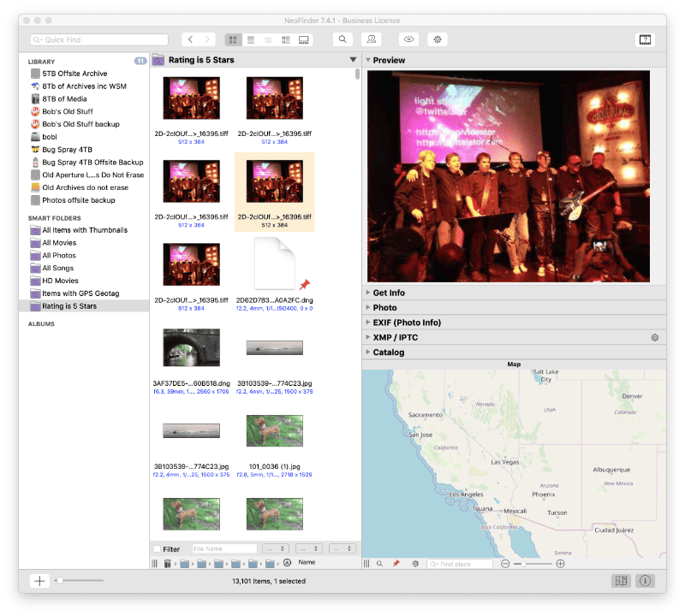
Task: Switch to list view in toolbar
Action: click(251, 39)
